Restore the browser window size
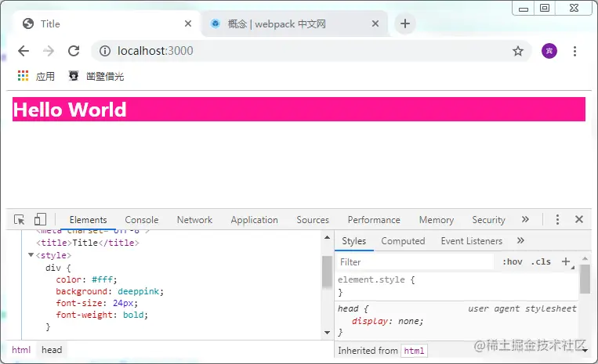598x364 pixels. (545, 8)
